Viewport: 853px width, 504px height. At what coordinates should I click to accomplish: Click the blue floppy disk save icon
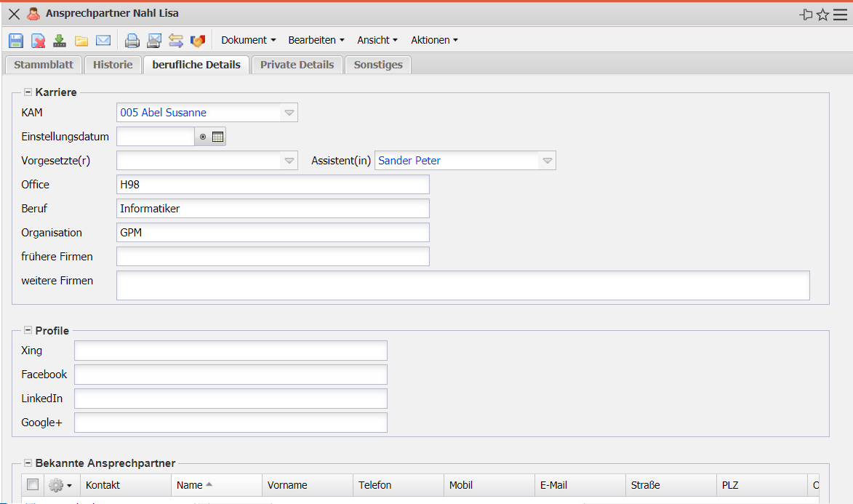tap(16, 41)
